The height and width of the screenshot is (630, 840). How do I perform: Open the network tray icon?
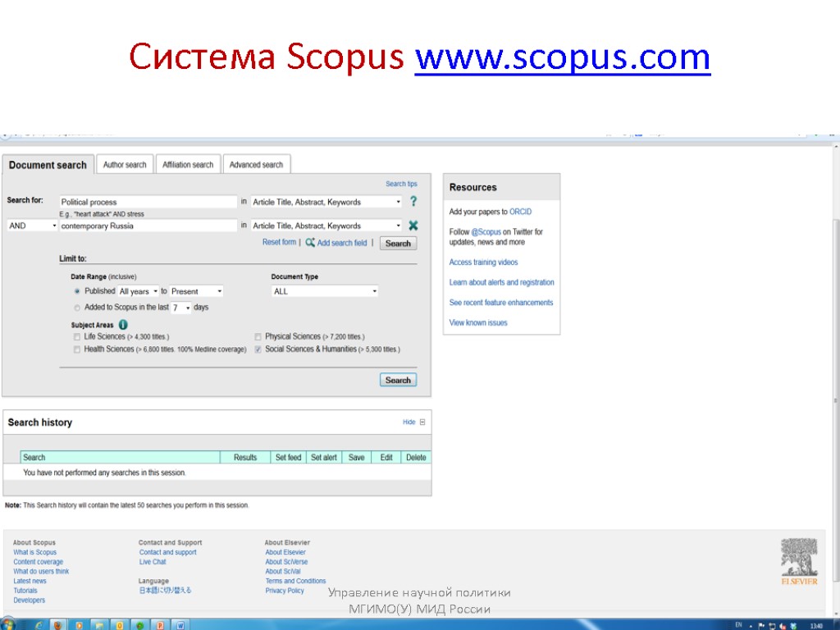pos(772,626)
